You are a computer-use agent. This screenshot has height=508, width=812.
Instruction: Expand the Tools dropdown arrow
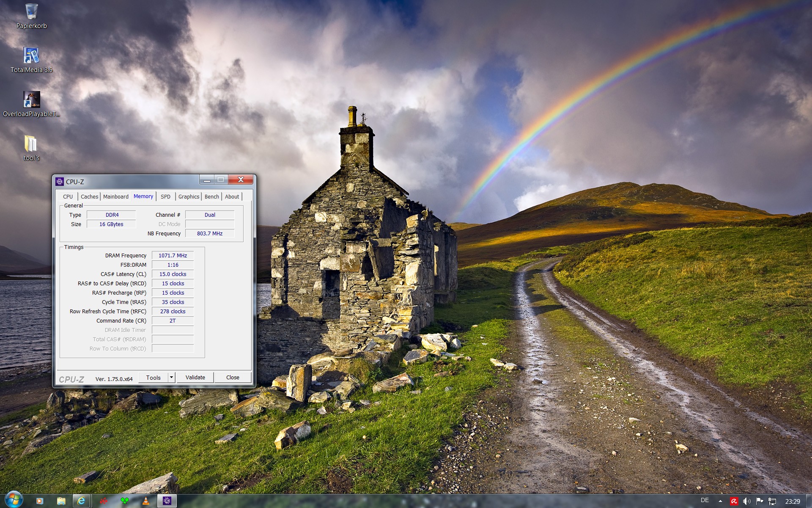tap(171, 377)
